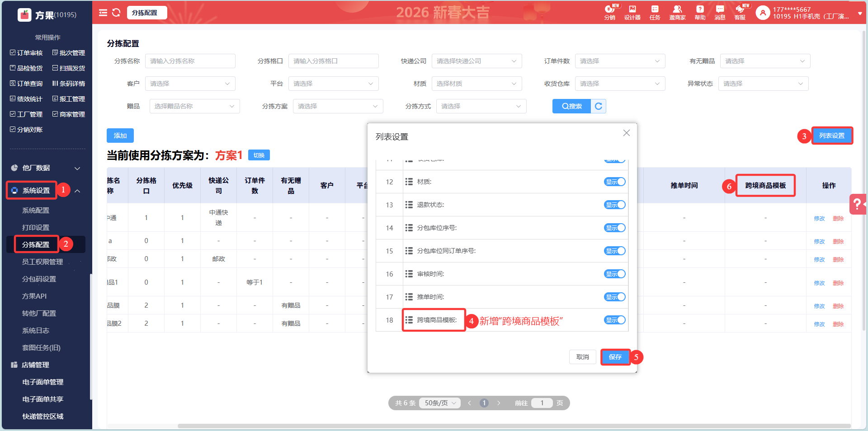Image resolution: width=868 pixels, height=431 pixels.
Task: Toggle the 退款状态 display switch
Action: (615, 205)
